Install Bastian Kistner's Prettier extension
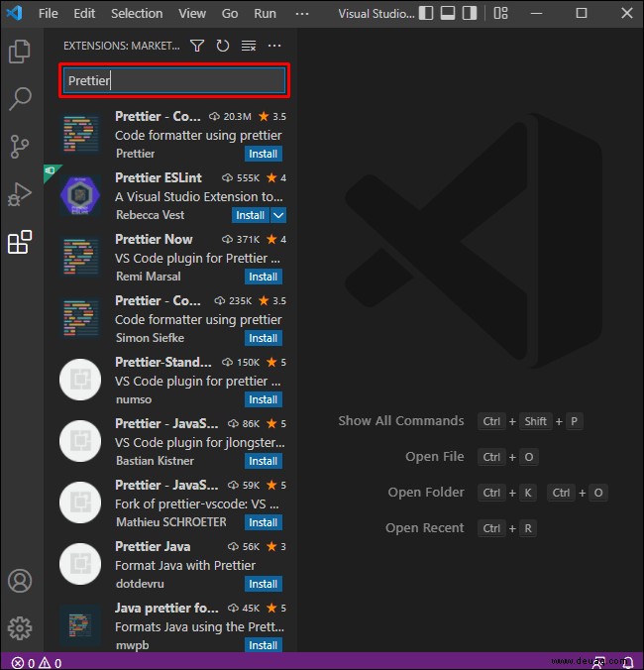The width and height of the screenshot is (644, 670). point(264,461)
